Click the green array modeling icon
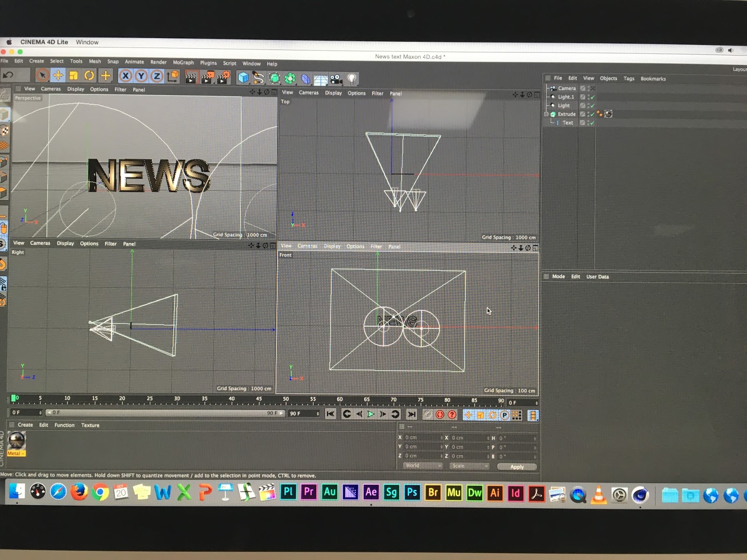This screenshot has width=747, height=560. 290,78
